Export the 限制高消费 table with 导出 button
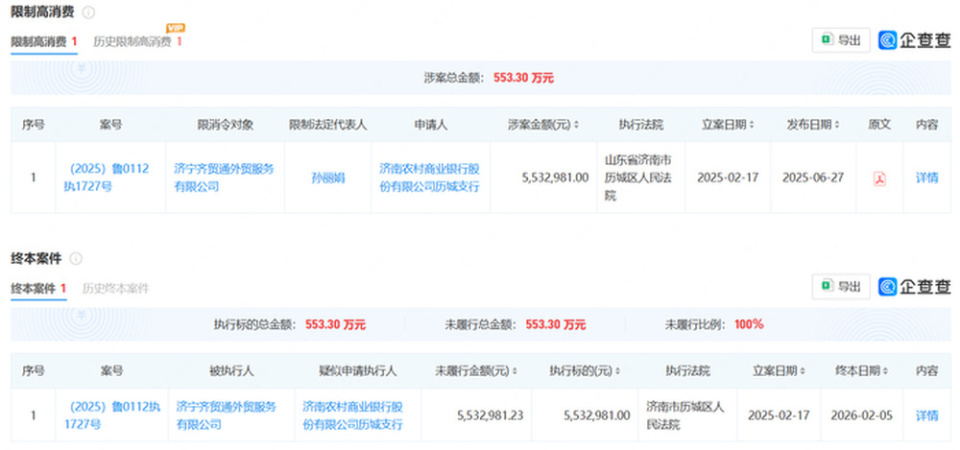Screen dimensions: 960x450 (x=841, y=40)
